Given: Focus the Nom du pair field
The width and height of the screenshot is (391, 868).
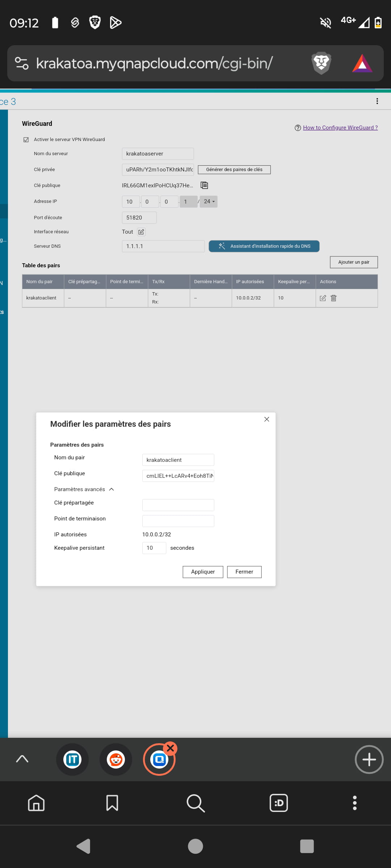Looking at the screenshot, I should click(178, 460).
